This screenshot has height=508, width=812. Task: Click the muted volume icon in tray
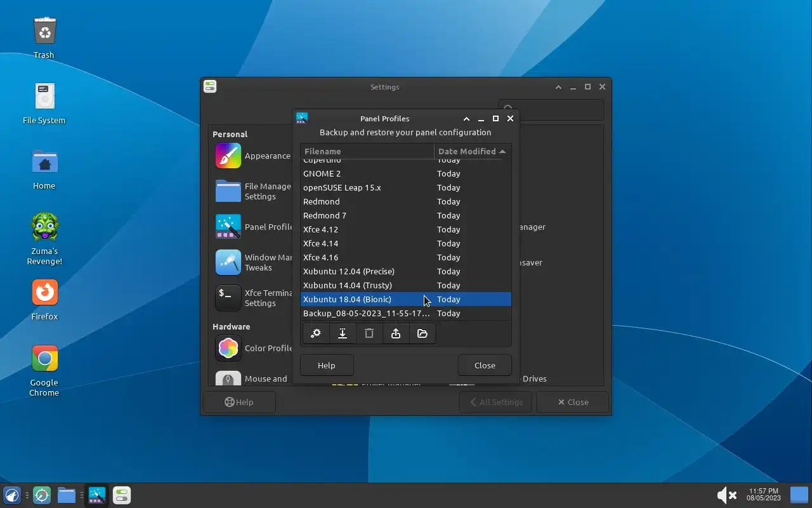pos(726,495)
